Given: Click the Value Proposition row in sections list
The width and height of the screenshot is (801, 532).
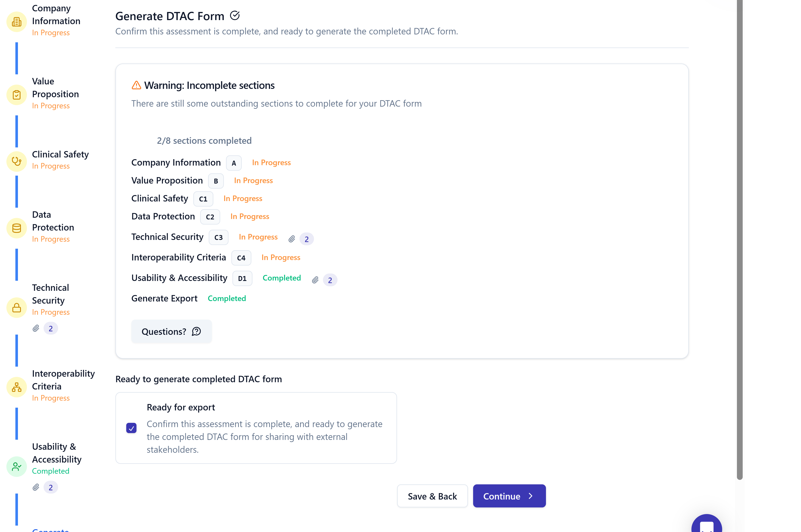Looking at the screenshot, I should pyautogui.click(x=202, y=181).
